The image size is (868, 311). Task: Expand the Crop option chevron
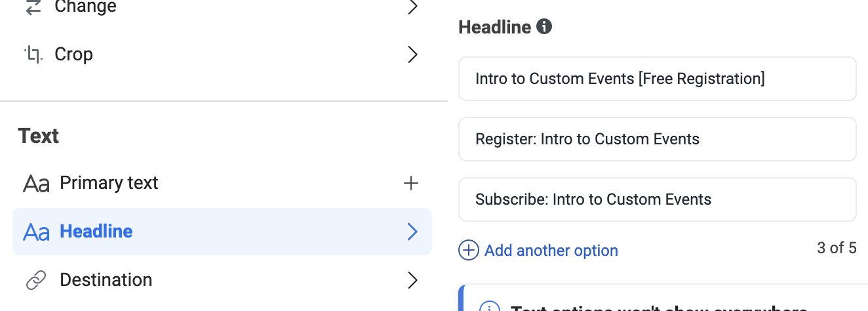[412, 54]
